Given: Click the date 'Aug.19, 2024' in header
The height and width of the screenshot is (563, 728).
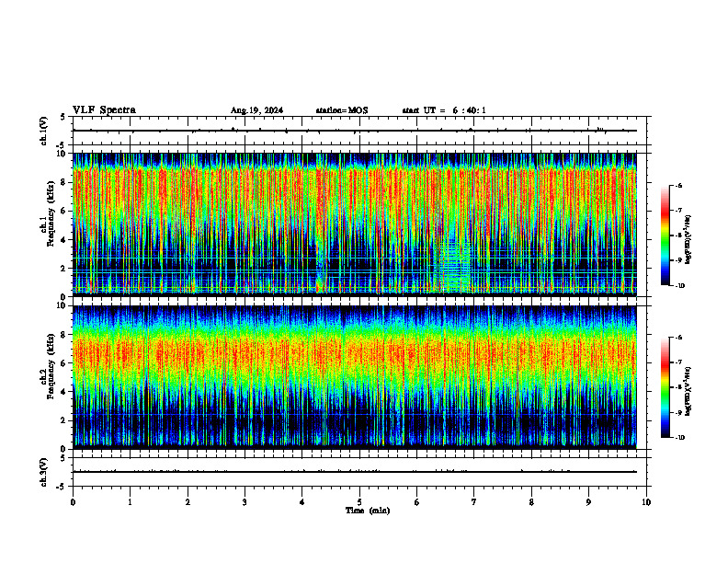Looking at the screenshot, I should [x=256, y=110].
